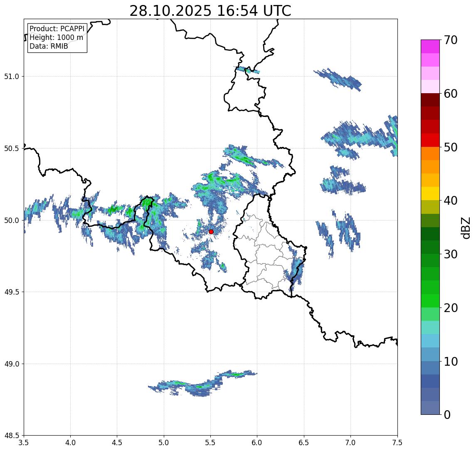This screenshot has width=476, height=451.
Task: Click the yellow colorbar segment just above 40
Action: point(430,193)
